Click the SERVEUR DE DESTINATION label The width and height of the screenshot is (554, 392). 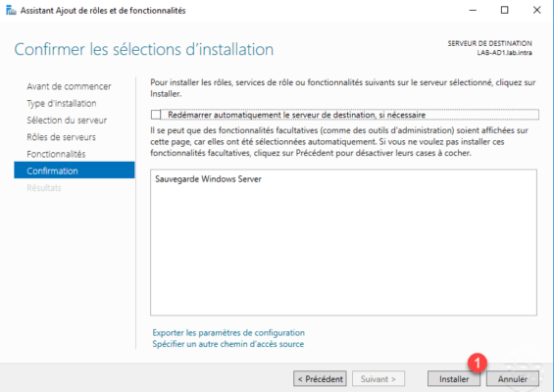[x=489, y=43]
